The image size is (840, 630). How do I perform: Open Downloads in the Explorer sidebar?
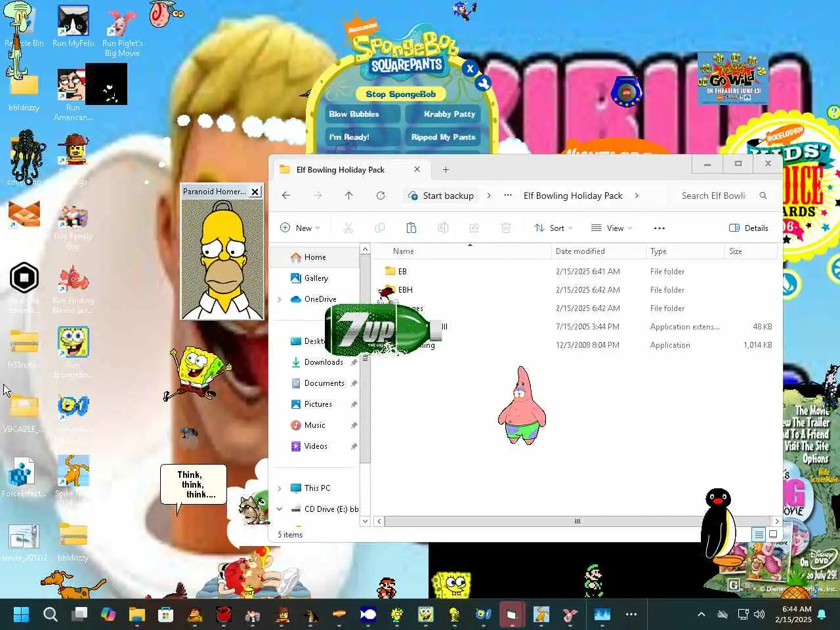[323, 362]
